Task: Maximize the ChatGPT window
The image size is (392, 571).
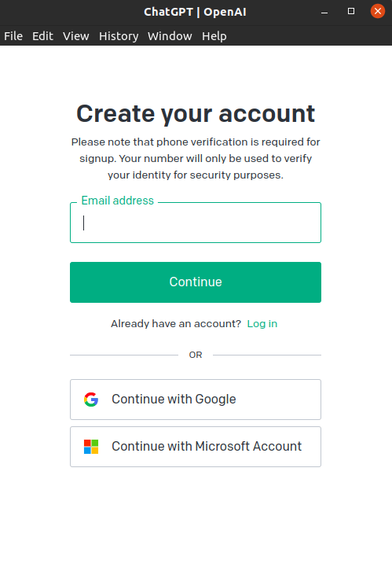Action: [x=351, y=11]
